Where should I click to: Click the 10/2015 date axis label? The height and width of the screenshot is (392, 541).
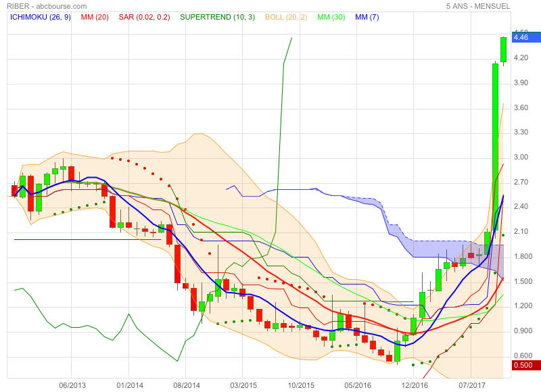301,385
